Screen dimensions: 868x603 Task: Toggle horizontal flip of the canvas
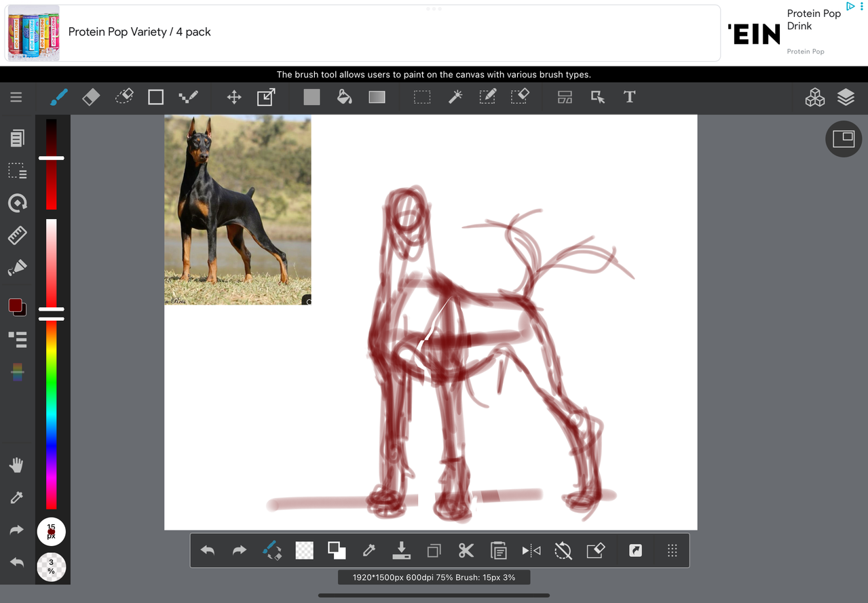click(x=531, y=551)
